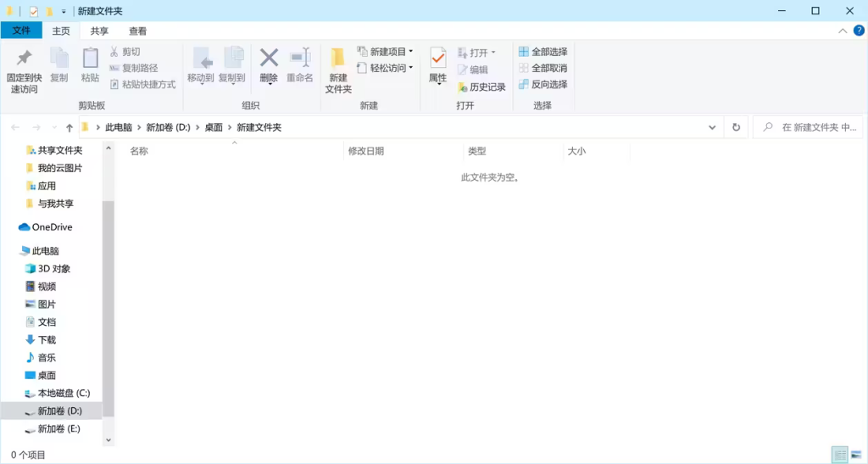Click the 剪切 scissors icon
The width and height of the screenshot is (868, 464).
(114, 52)
